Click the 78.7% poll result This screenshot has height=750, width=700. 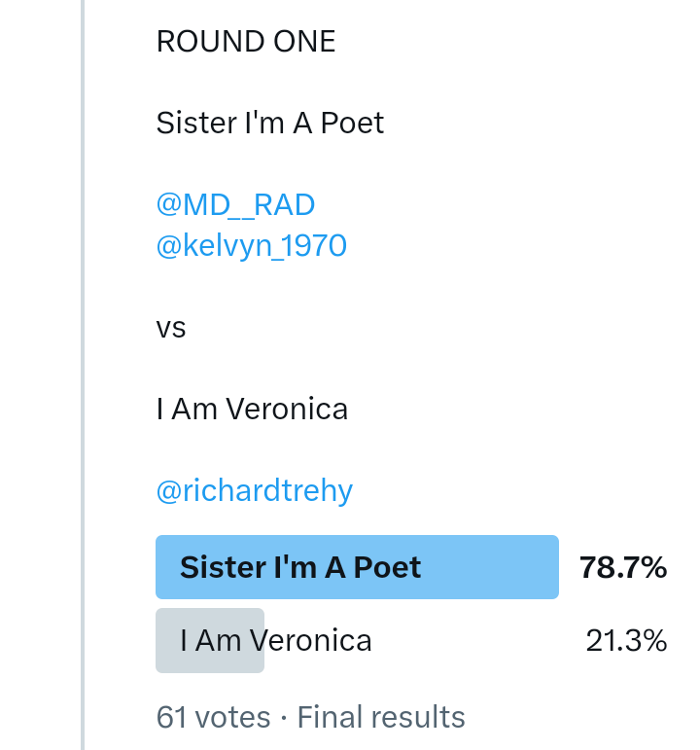pyautogui.click(x=623, y=567)
